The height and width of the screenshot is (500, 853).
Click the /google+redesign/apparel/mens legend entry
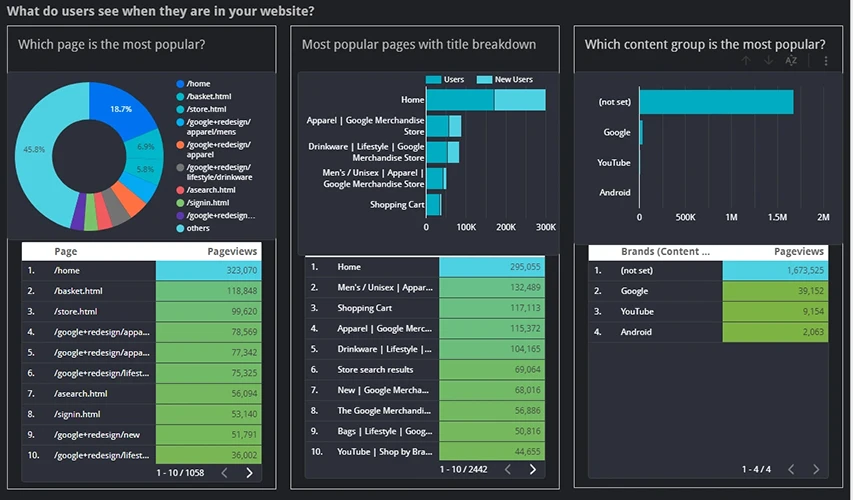point(213,127)
